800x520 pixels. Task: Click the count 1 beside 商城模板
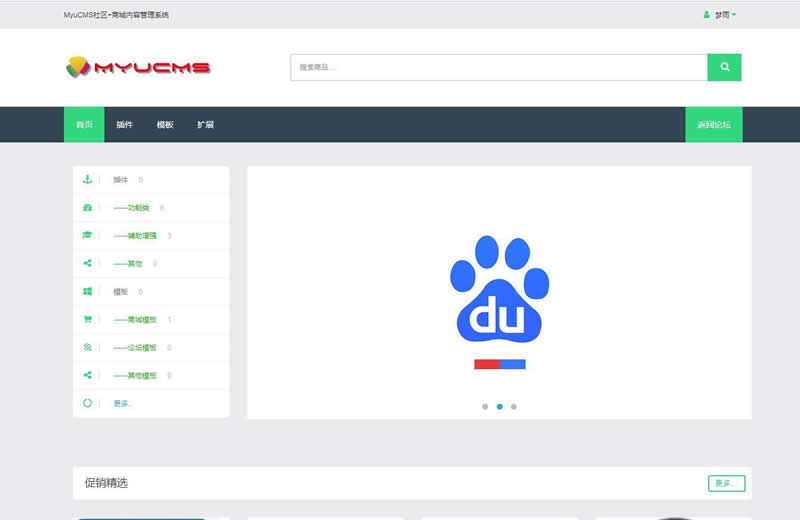pyautogui.click(x=169, y=320)
